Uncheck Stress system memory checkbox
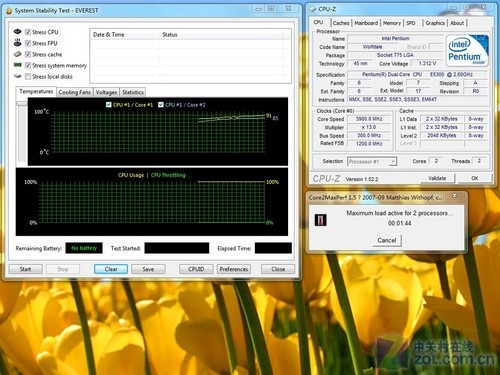The width and height of the screenshot is (500, 375). click(x=28, y=65)
